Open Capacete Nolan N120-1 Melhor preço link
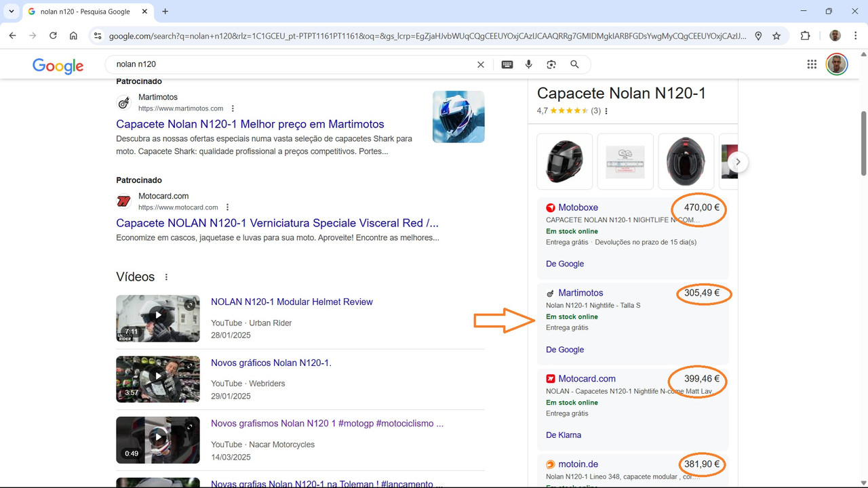Image resolution: width=868 pixels, height=488 pixels. click(250, 124)
